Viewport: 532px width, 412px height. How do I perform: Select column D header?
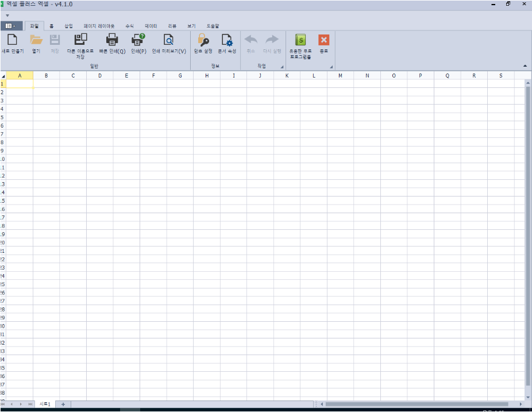click(x=100, y=76)
